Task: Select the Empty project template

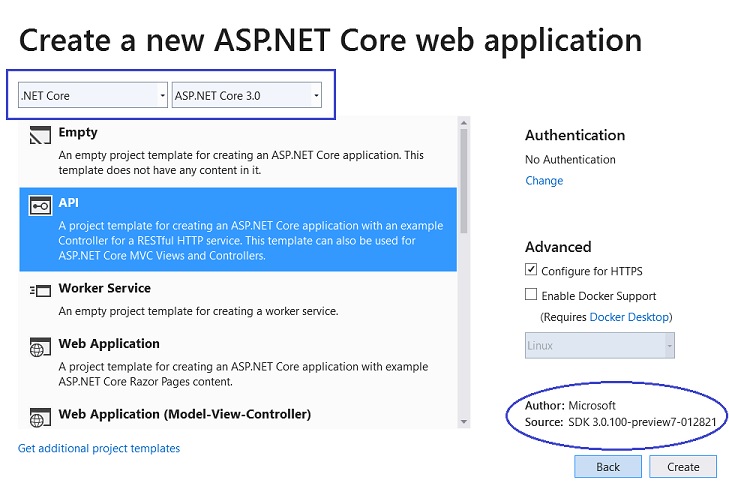Action: click(x=238, y=151)
